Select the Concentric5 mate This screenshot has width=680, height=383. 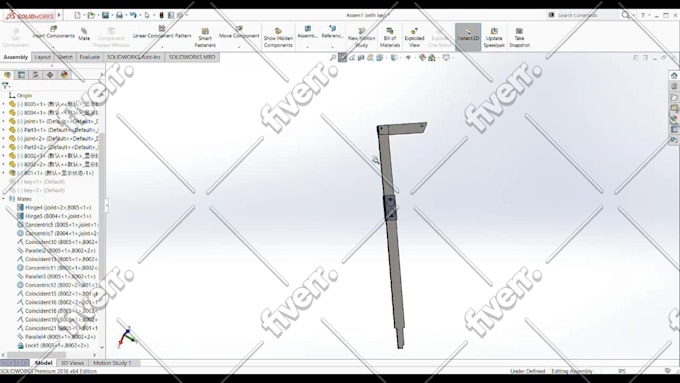pos(57,225)
